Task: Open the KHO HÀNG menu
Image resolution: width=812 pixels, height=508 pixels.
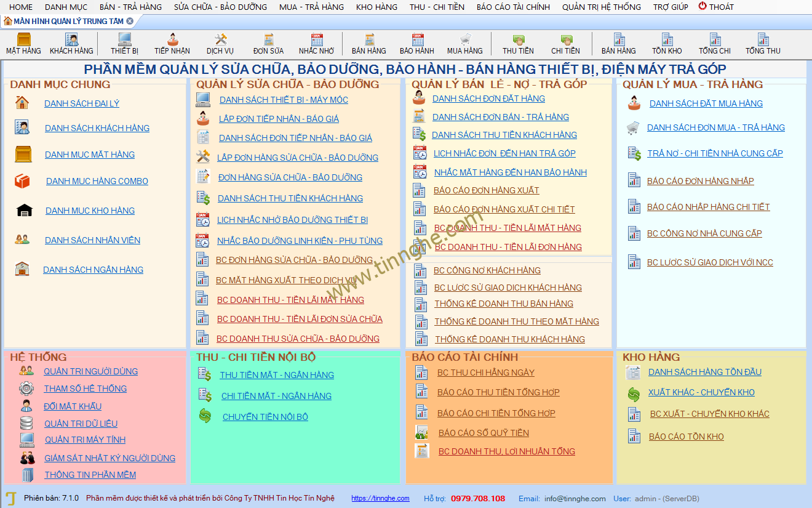Action: (376, 7)
